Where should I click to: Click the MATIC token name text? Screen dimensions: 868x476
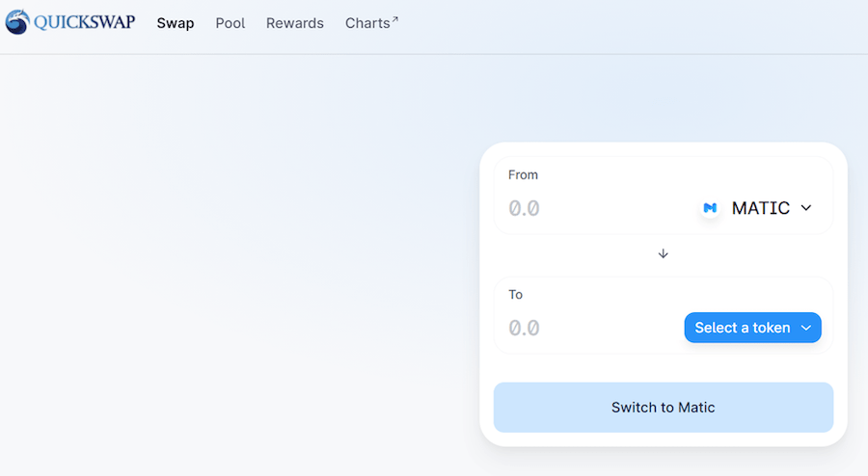tap(761, 208)
